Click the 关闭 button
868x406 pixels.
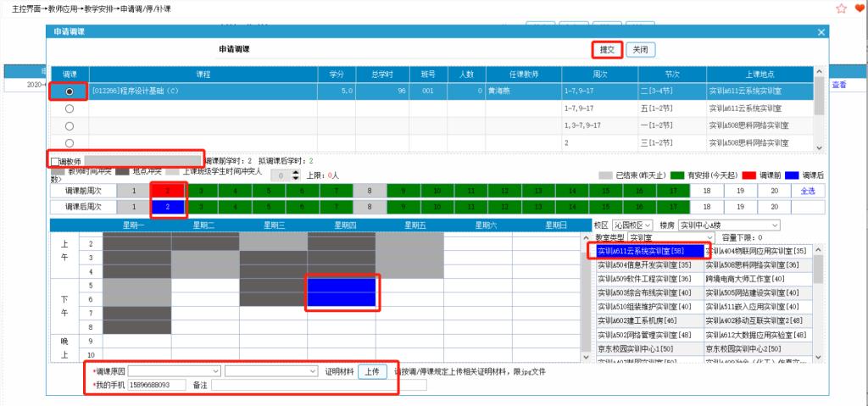click(641, 50)
